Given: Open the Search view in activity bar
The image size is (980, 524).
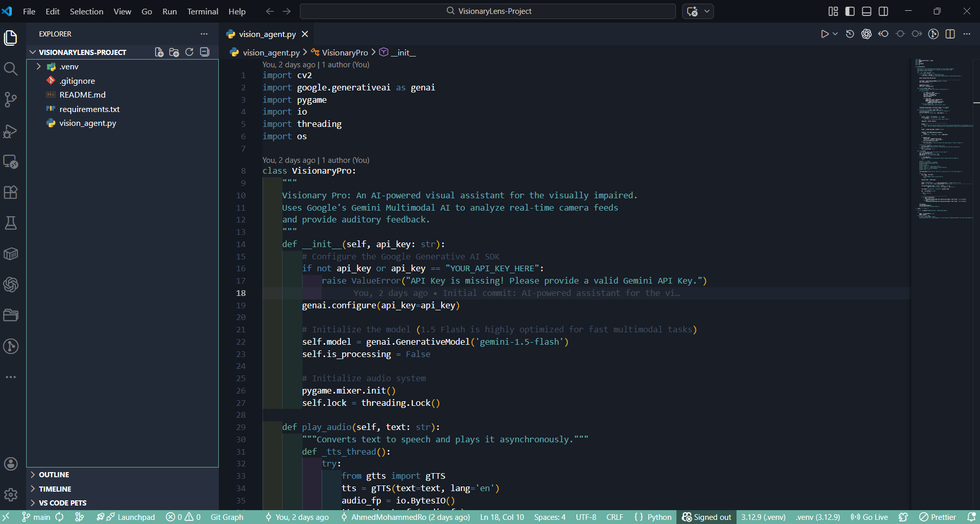Looking at the screenshot, I should [11, 69].
